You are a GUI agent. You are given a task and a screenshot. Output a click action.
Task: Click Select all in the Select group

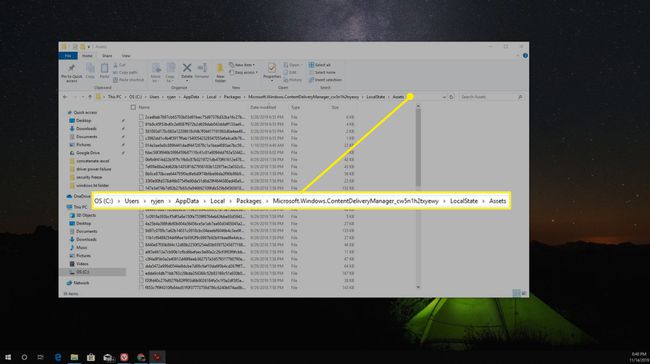click(x=320, y=65)
